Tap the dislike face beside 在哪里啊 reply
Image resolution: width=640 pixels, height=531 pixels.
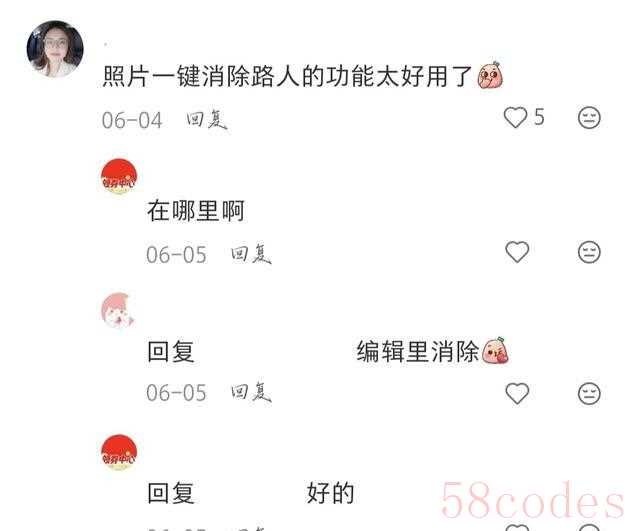[x=589, y=252]
